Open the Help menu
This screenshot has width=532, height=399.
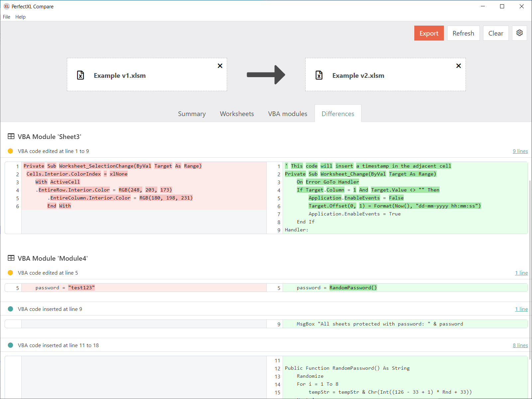click(x=20, y=17)
